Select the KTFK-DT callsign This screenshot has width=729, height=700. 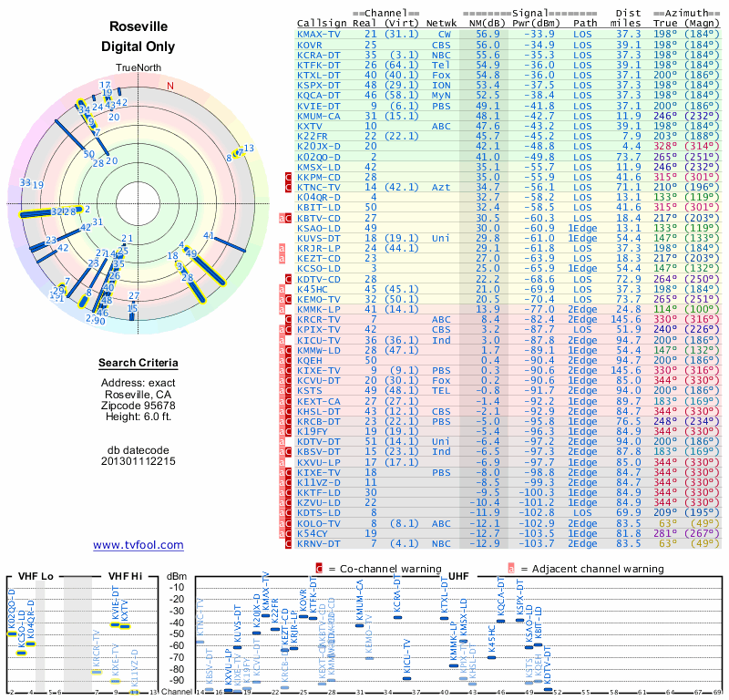318,65
